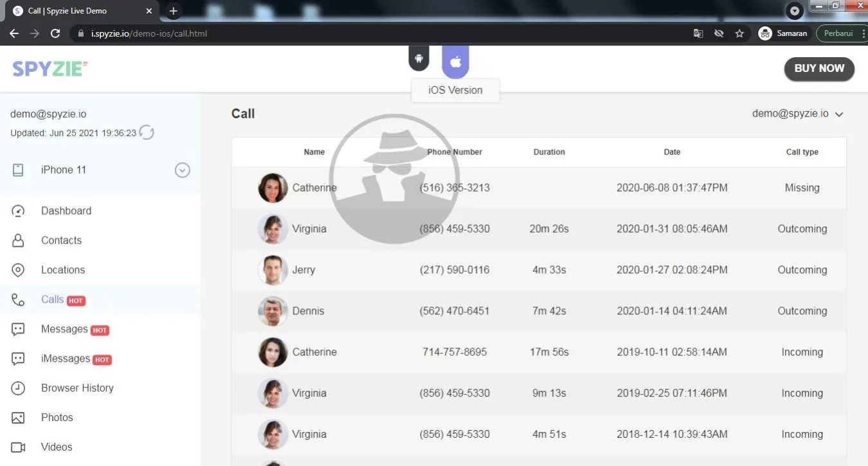Refresh the updated data spinner icon
This screenshot has width=868, height=466.
tap(147, 133)
